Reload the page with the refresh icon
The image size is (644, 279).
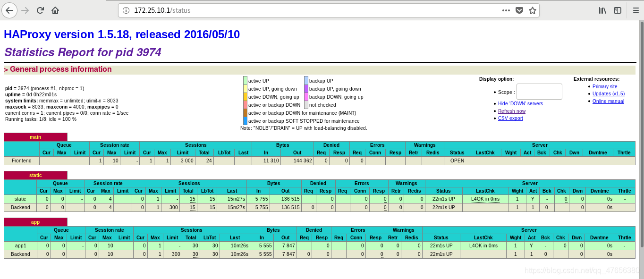pos(40,10)
